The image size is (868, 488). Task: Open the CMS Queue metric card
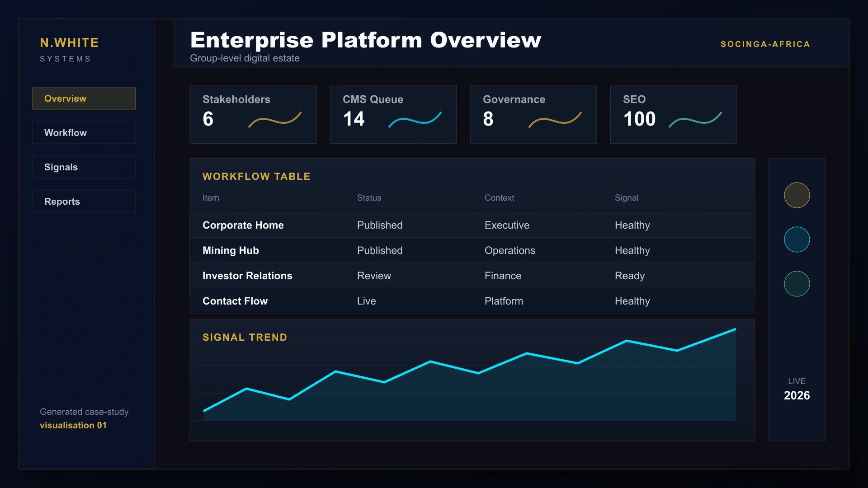[393, 115]
